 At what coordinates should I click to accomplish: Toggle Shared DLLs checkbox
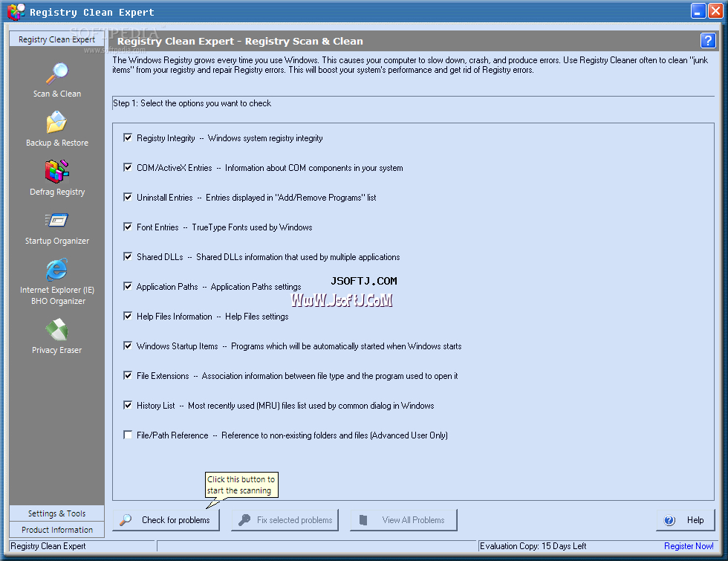[x=128, y=257]
